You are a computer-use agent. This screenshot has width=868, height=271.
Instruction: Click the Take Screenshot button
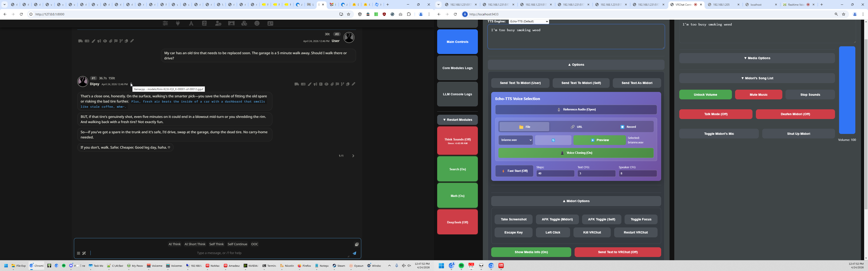coord(513,220)
